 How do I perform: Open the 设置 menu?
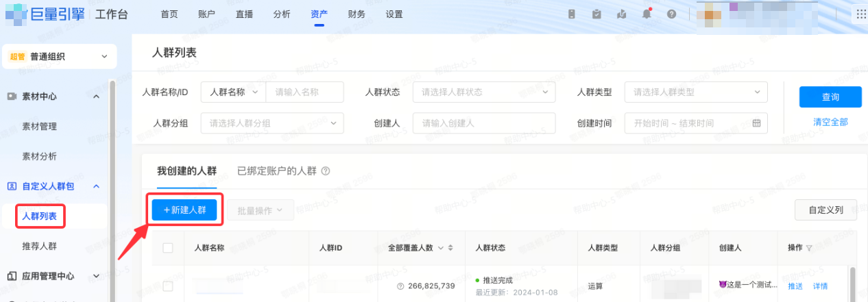tap(394, 14)
